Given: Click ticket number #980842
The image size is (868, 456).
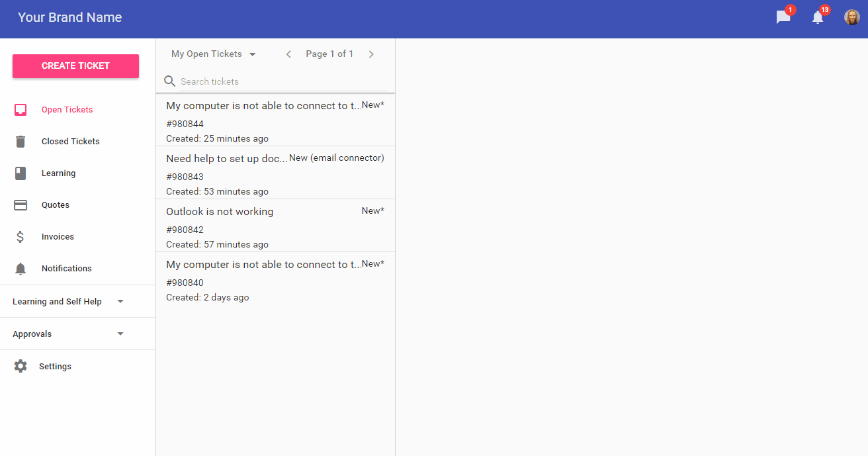Looking at the screenshot, I should pyautogui.click(x=185, y=230).
